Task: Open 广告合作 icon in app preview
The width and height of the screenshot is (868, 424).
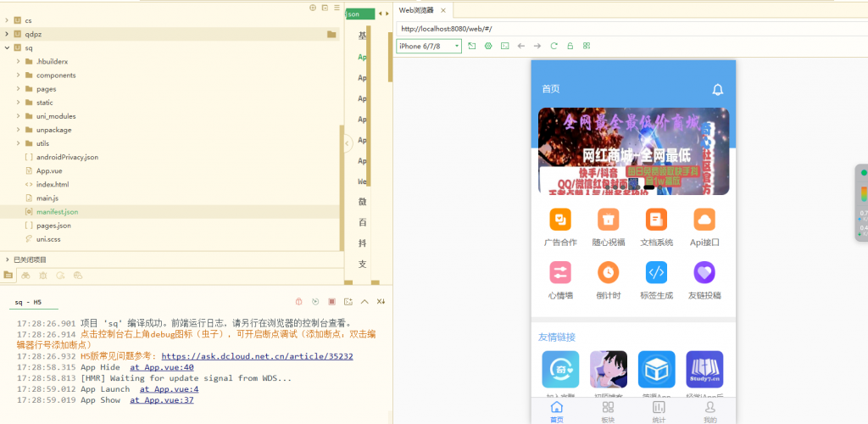Action: tap(560, 220)
